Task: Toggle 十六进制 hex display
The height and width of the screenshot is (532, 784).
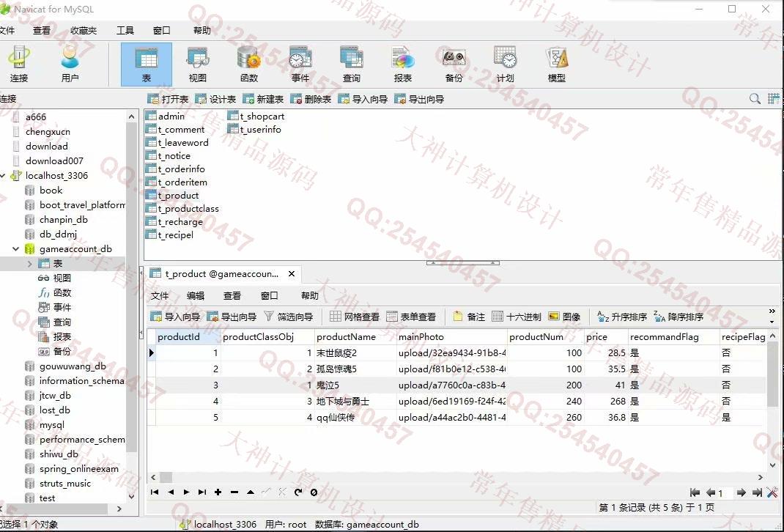Action: pyautogui.click(x=517, y=317)
